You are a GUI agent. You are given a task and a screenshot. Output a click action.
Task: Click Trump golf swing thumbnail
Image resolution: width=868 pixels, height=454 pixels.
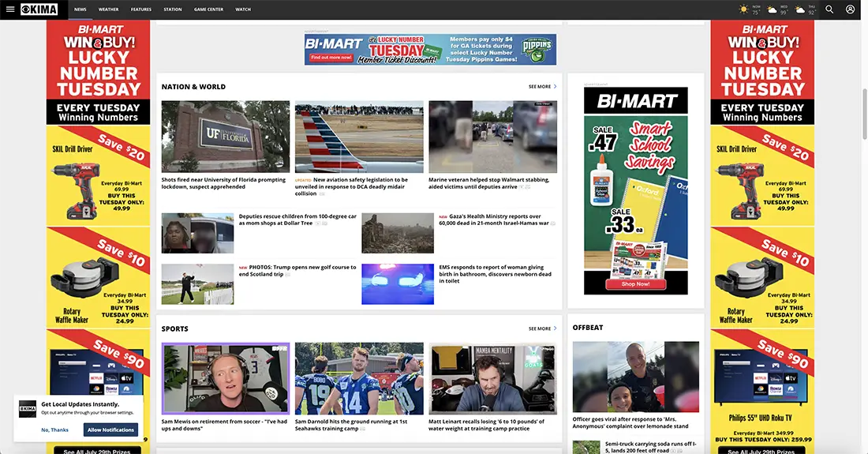coord(197,284)
